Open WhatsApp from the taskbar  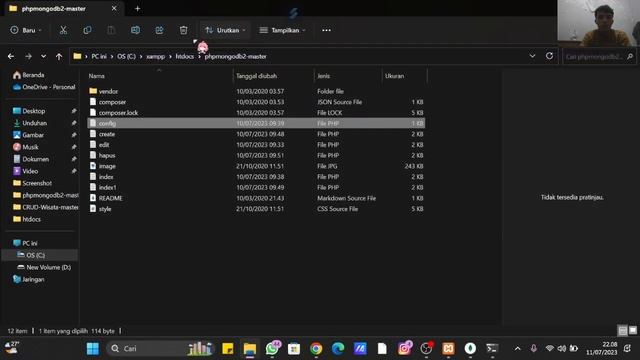click(272, 349)
